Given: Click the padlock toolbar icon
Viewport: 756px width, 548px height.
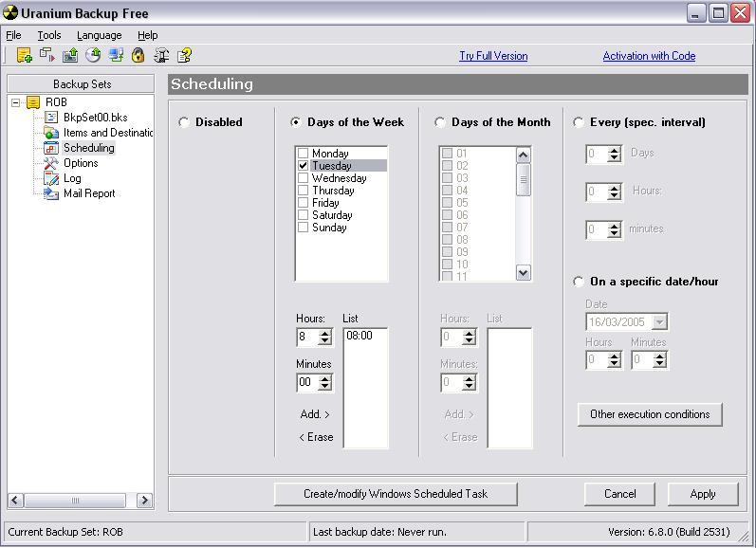Looking at the screenshot, I should [138, 55].
